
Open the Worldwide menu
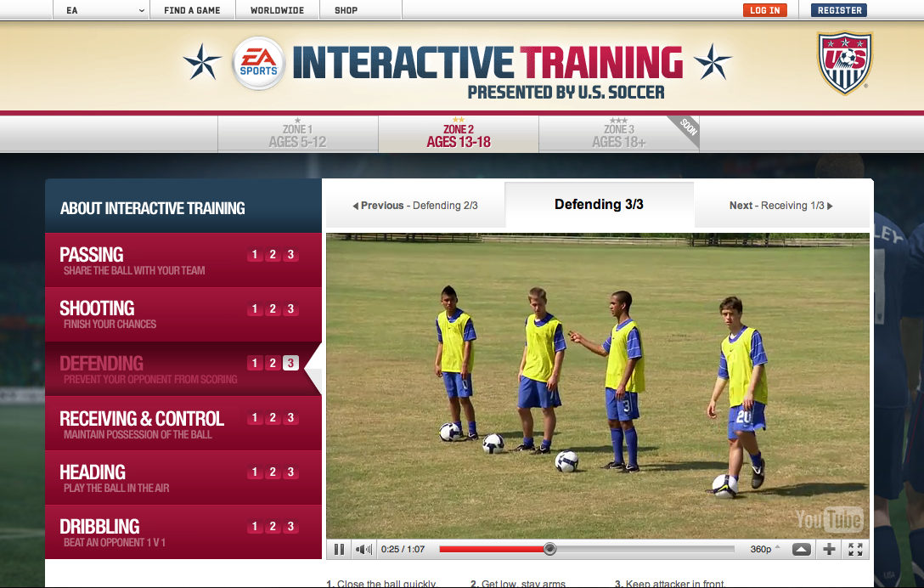[277, 10]
